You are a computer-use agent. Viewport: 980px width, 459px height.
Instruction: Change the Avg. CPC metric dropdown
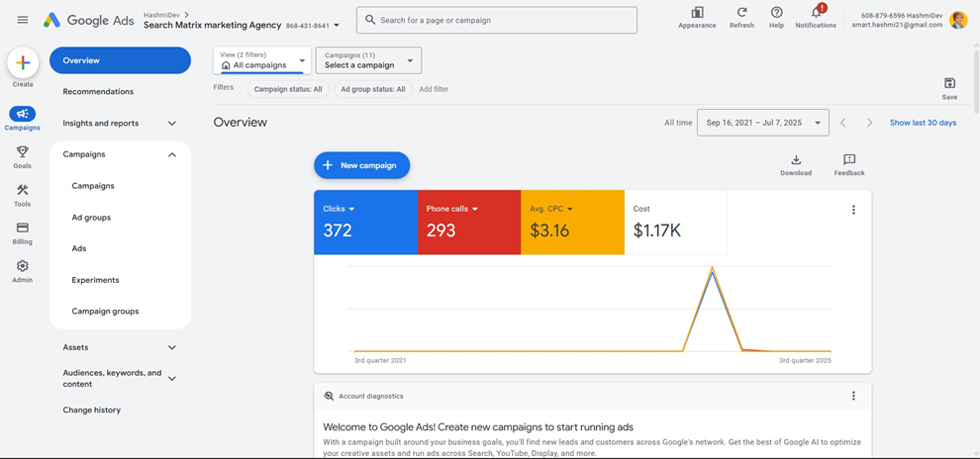[x=570, y=209]
